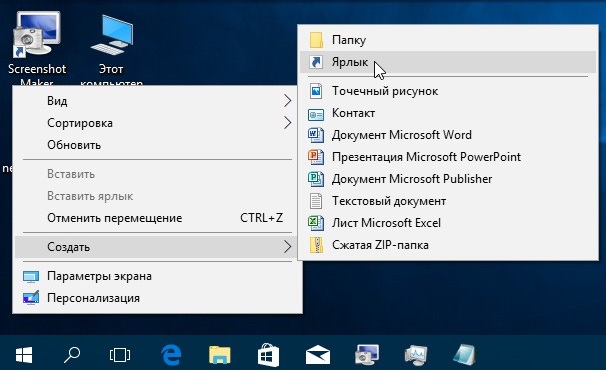This screenshot has height=370, width=606.
Task: Create Лист Microsoft Excel
Action: (448, 223)
